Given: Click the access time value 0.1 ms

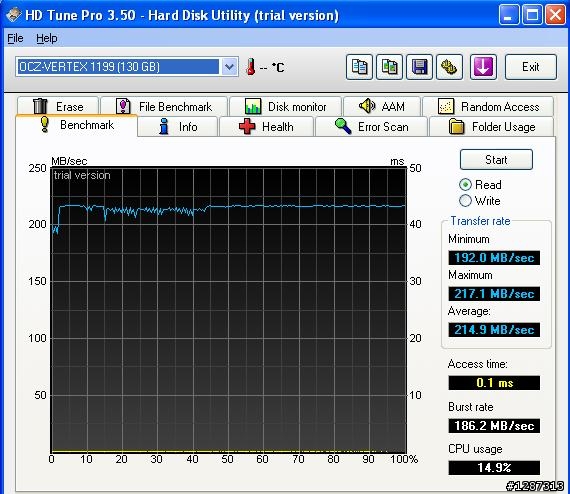Looking at the screenshot, I should (x=494, y=383).
